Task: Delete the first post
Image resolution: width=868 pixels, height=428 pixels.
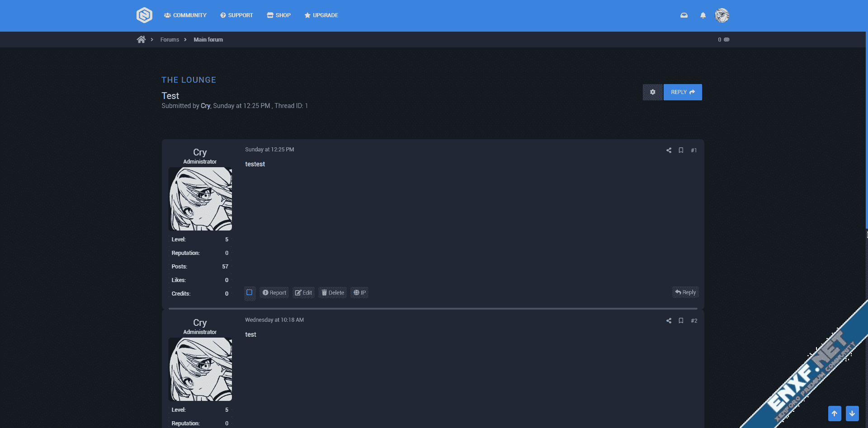Action: (x=333, y=293)
